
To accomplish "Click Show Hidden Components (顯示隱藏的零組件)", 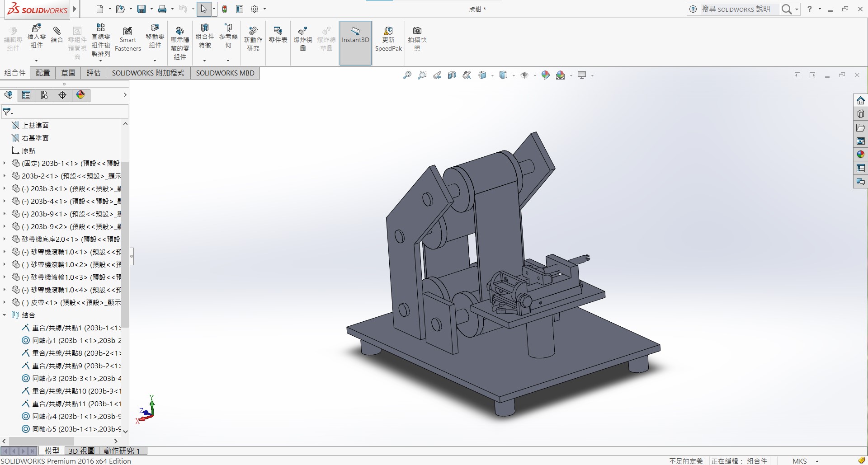I will 180,43.
